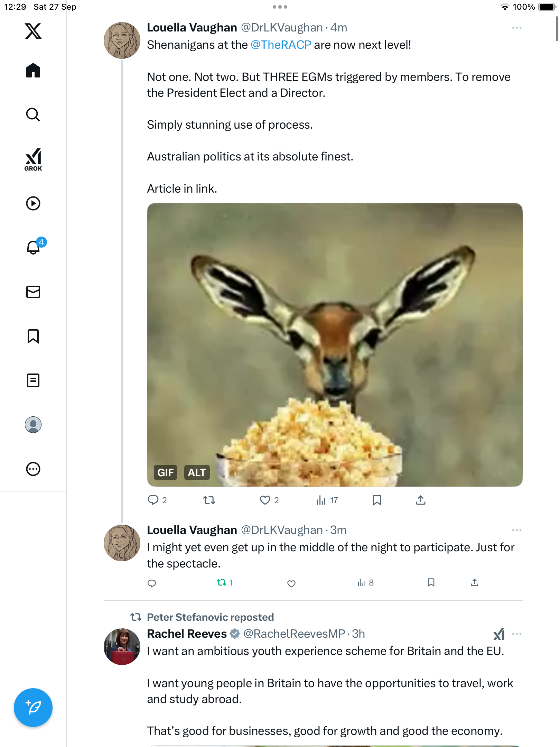The width and height of the screenshot is (560, 747).
Task: Go to the Home timeline
Action: tap(33, 71)
